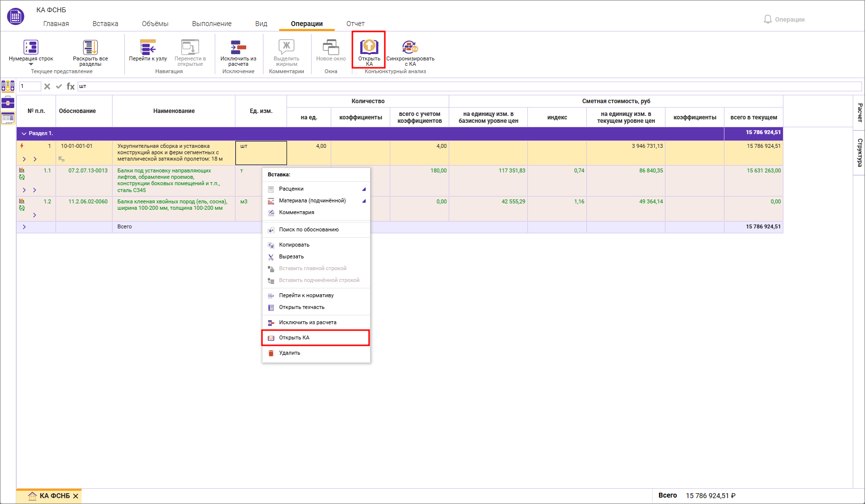Image resolution: width=865 pixels, height=504 pixels.
Task: Click Выделить жирным icon
Action: pos(287,47)
